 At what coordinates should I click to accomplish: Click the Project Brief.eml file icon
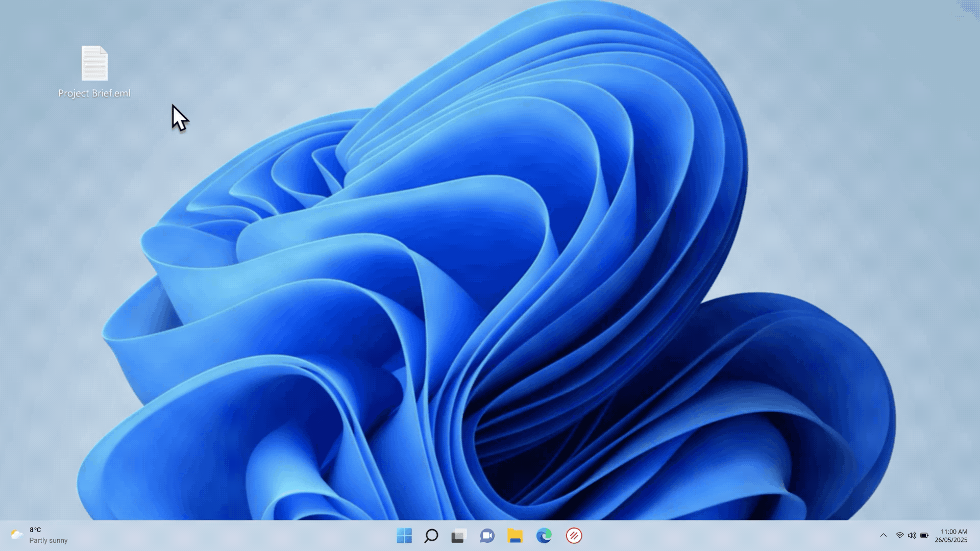[x=94, y=63]
